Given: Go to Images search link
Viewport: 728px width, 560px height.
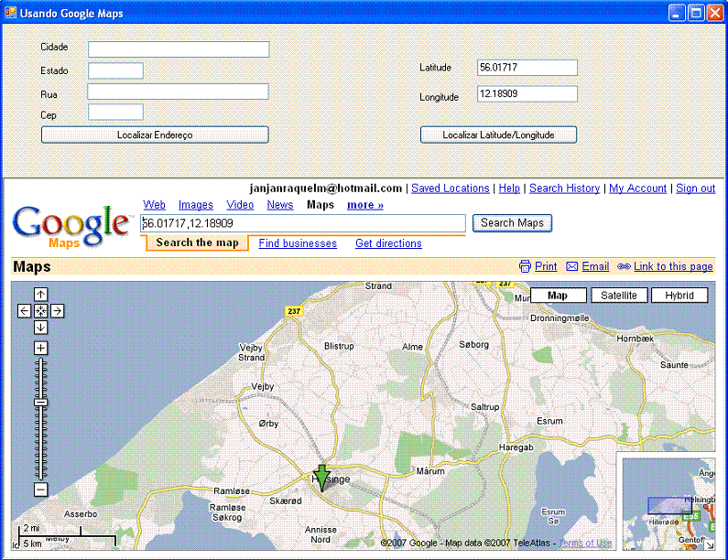Looking at the screenshot, I should pos(196,205).
